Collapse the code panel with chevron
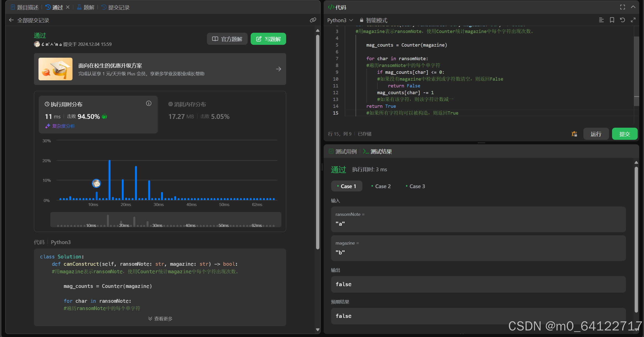Image resolution: width=644 pixels, height=337 pixels. tap(633, 7)
